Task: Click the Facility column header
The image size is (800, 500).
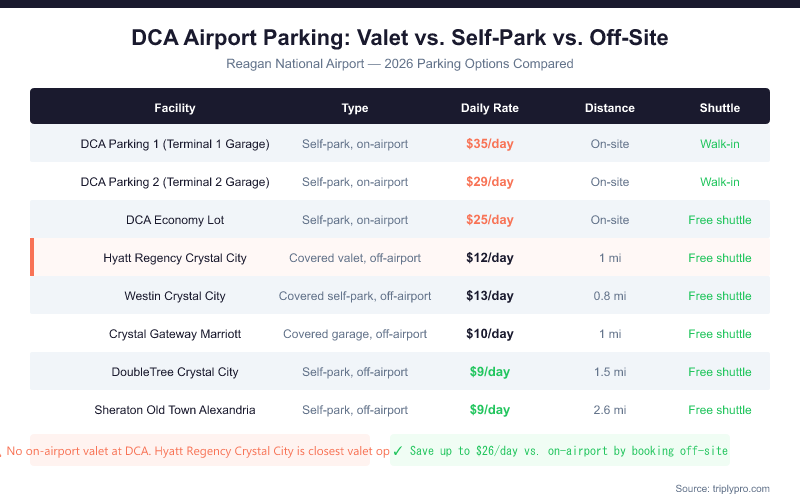Action: (x=175, y=108)
